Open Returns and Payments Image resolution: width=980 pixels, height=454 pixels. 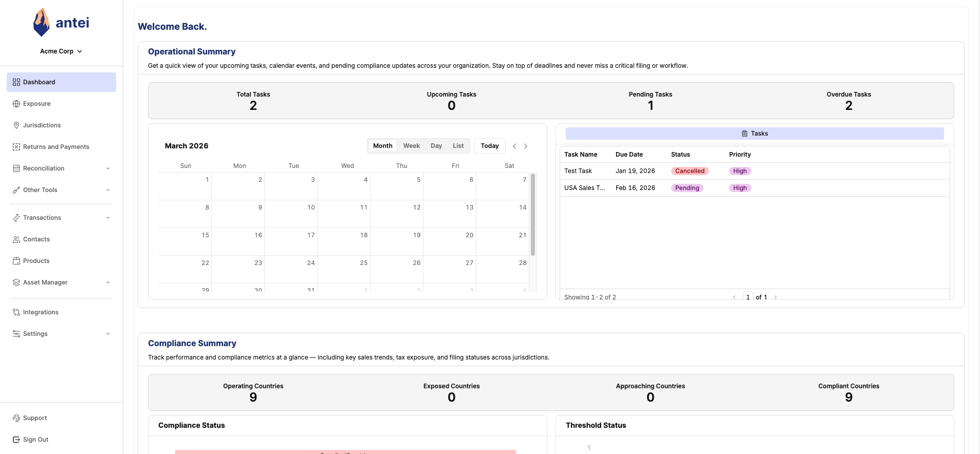[x=61, y=147]
